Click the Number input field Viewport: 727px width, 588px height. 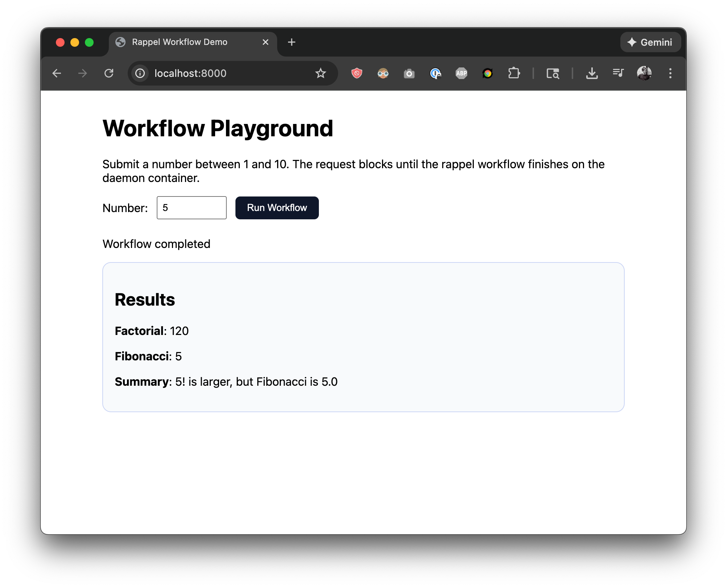(191, 208)
